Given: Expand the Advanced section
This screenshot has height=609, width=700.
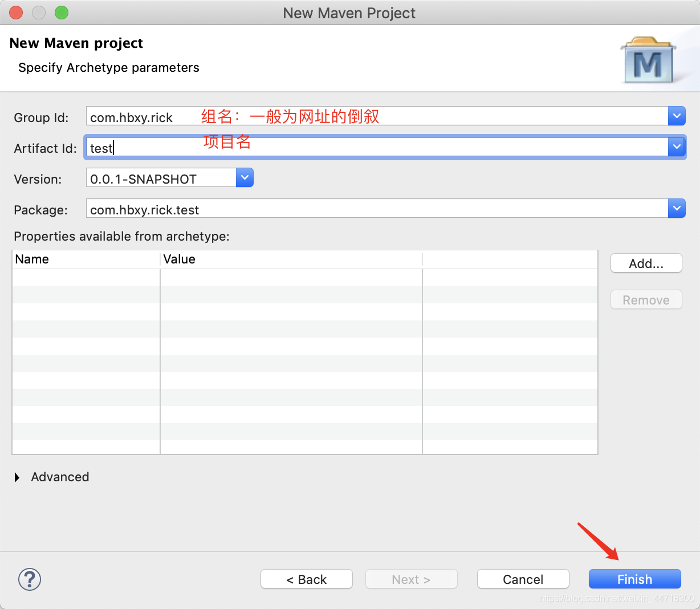Looking at the screenshot, I should point(17,477).
